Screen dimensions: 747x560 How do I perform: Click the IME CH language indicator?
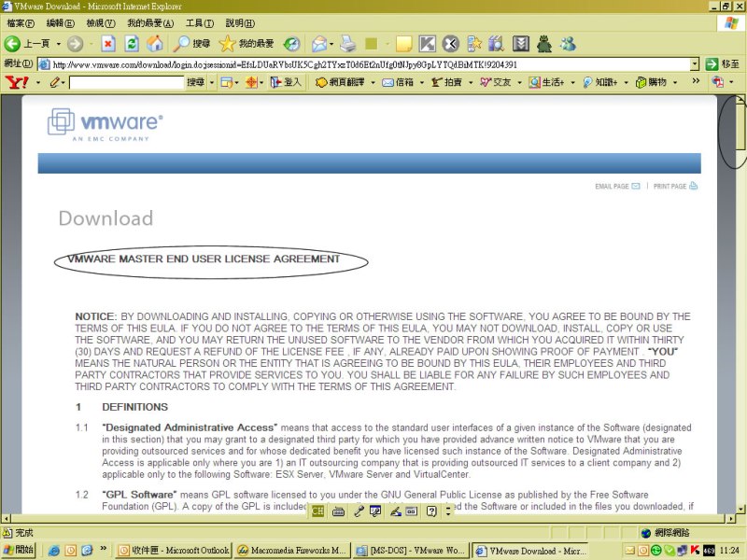coord(317,511)
